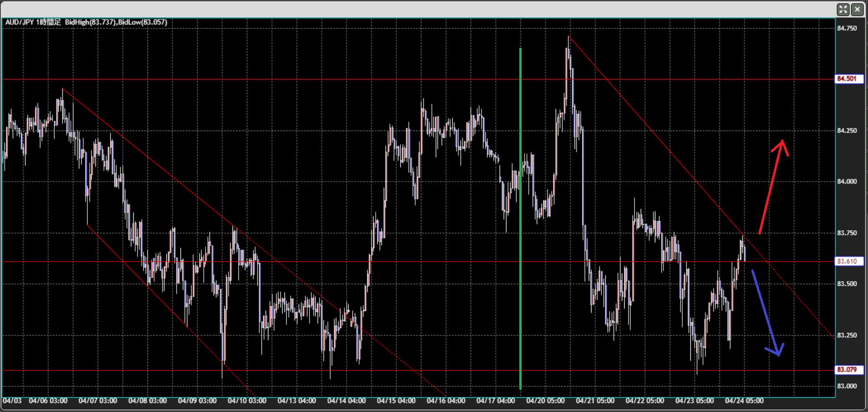Click the 84.250 price axis label
This screenshot has width=868, height=412.
[847, 131]
